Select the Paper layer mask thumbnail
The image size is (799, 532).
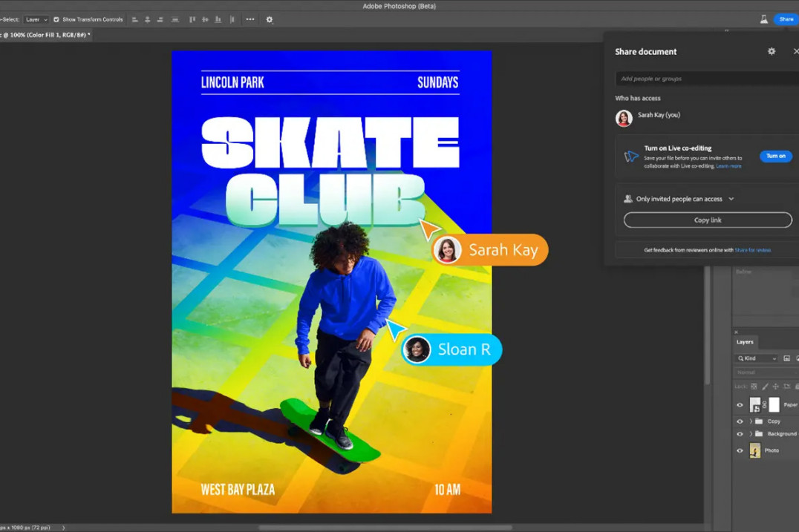(774, 404)
